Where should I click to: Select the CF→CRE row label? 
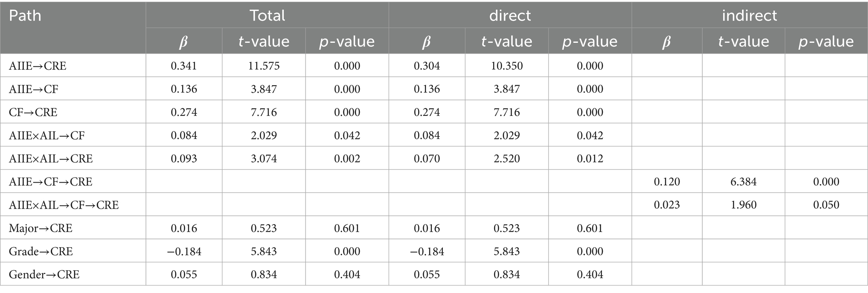pyautogui.click(x=33, y=112)
